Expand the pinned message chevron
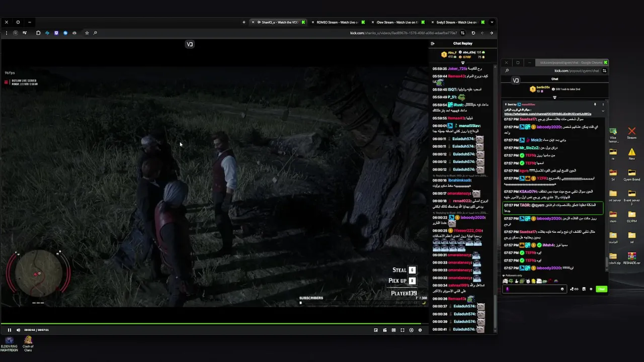Image resolution: width=644 pixels, height=362 pixels. tap(603, 111)
